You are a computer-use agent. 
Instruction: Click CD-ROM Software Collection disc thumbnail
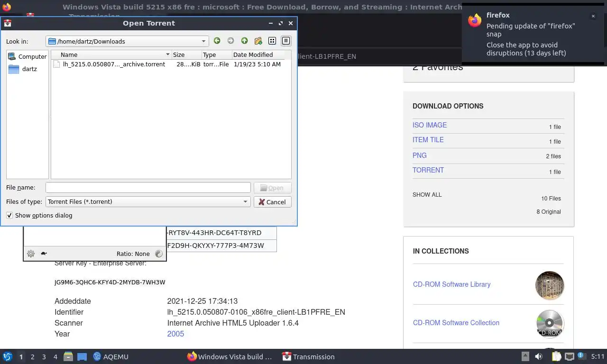[x=550, y=324]
